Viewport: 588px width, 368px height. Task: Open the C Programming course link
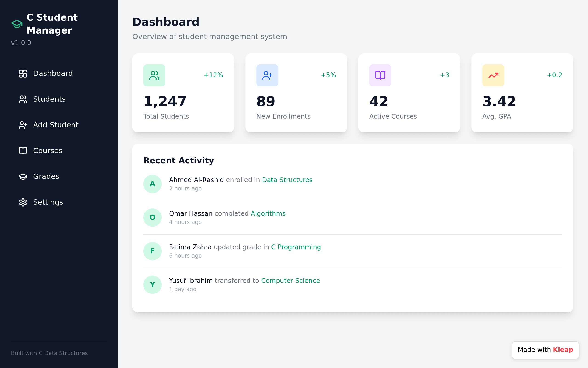[296, 247]
